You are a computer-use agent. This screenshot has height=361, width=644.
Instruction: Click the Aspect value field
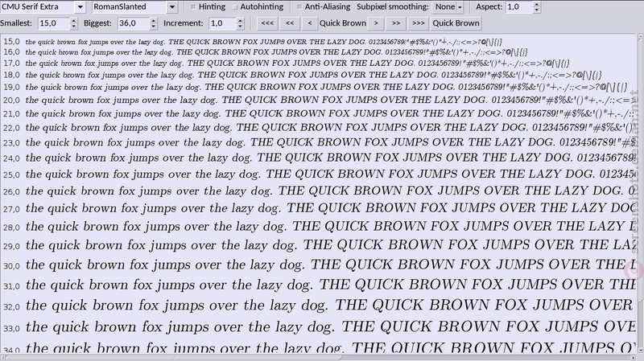click(x=518, y=7)
